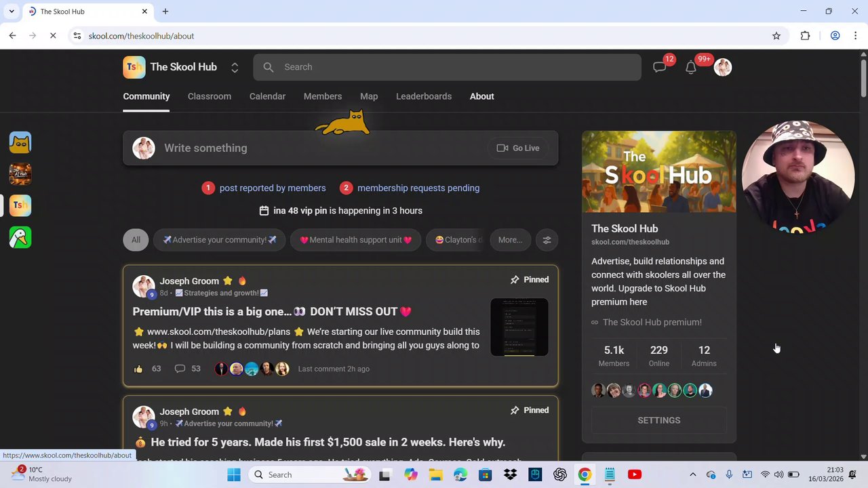
Task: Filter by Advertise your community category
Action: tap(220, 240)
